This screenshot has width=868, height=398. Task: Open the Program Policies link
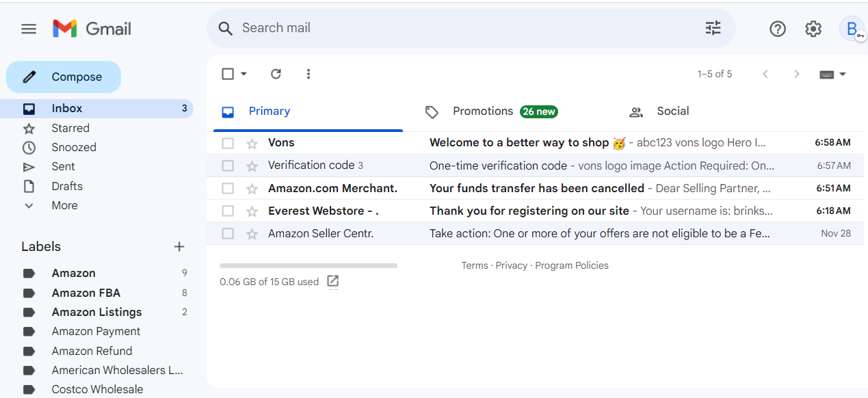coord(572,265)
